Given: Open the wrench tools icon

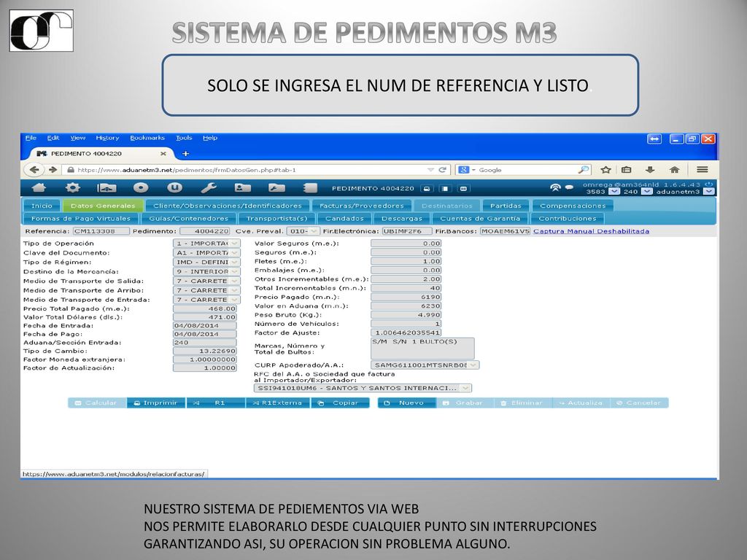Looking at the screenshot, I should click(x=209, y=187).
